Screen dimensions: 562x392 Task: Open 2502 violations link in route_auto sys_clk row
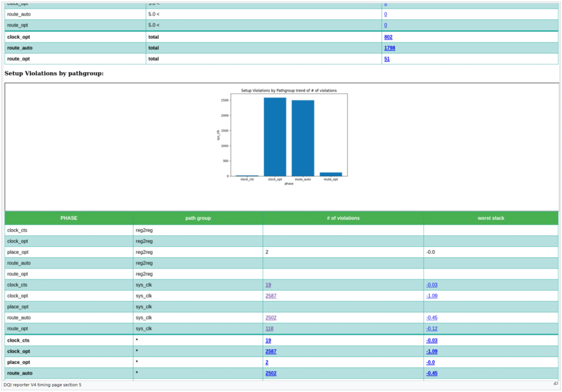point(271,317)
